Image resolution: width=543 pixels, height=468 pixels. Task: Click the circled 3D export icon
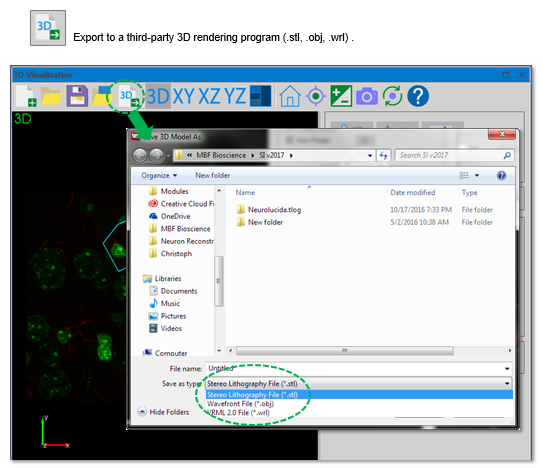128,96
